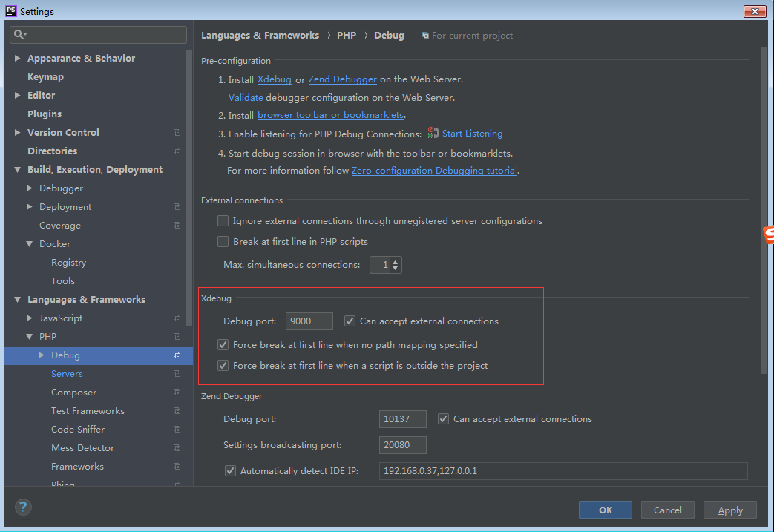The height and width of the screenshot is (532, 774).
Task: Expand the Appearance & Behavior section
Action: tap(18, 59)
